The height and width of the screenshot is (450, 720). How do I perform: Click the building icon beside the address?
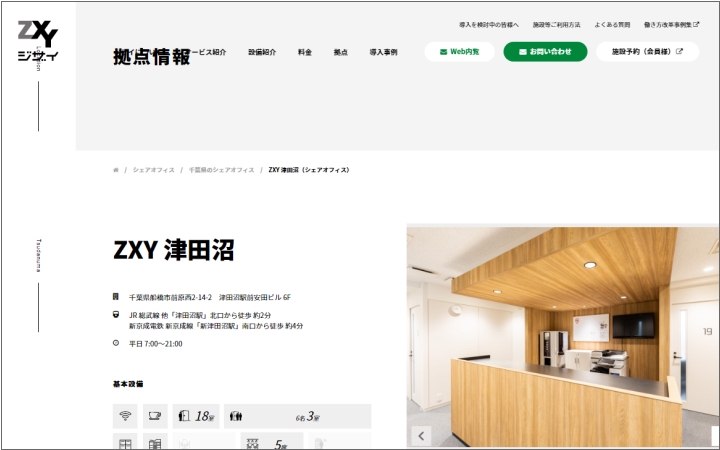(116, 297)
